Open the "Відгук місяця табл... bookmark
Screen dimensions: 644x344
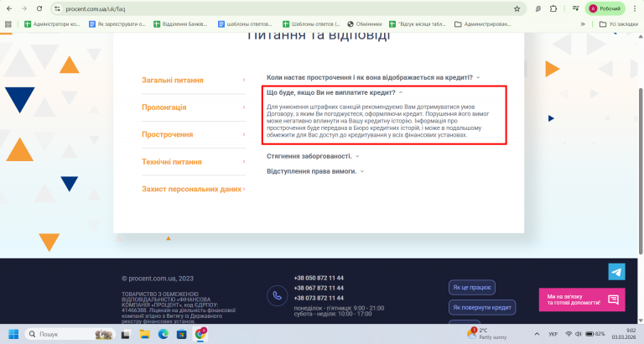click(418, 24)
